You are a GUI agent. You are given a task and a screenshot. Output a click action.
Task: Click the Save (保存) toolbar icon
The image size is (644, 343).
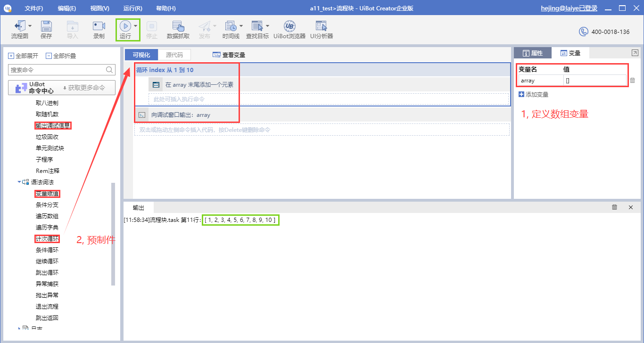(x=46, y=26)
